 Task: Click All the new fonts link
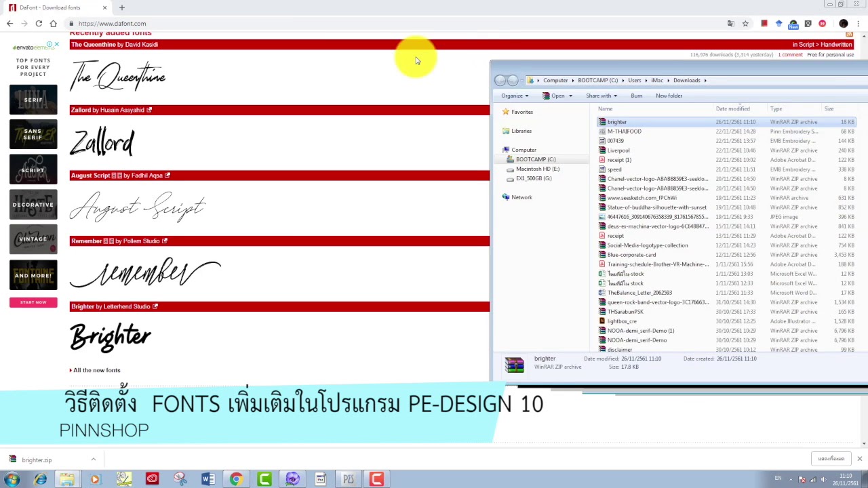pos(97,370)
